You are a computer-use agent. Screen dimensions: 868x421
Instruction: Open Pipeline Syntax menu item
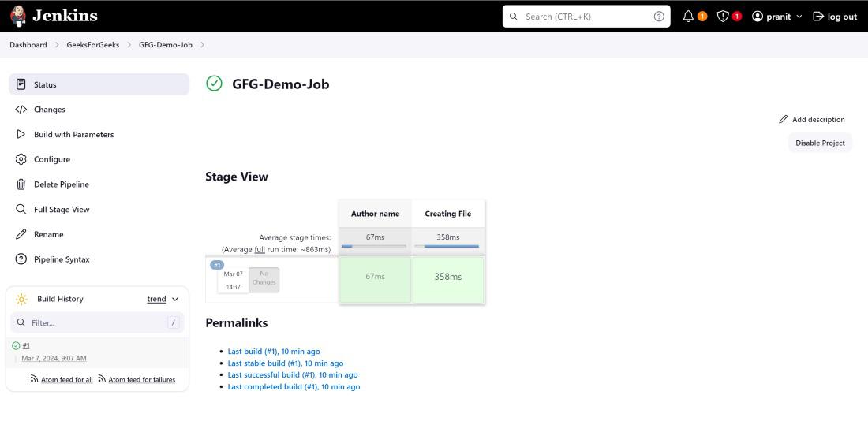[x=99, y=259]
